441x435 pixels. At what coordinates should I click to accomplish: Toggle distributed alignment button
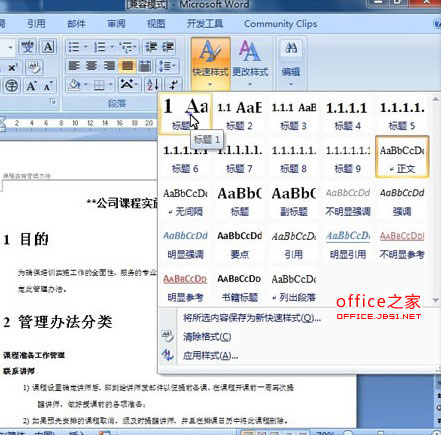(x=145, y=66)
